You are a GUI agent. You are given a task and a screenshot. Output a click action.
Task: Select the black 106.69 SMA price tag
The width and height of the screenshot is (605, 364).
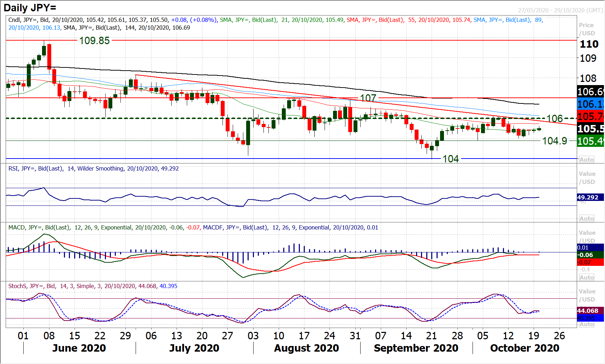tap(590, 92)
